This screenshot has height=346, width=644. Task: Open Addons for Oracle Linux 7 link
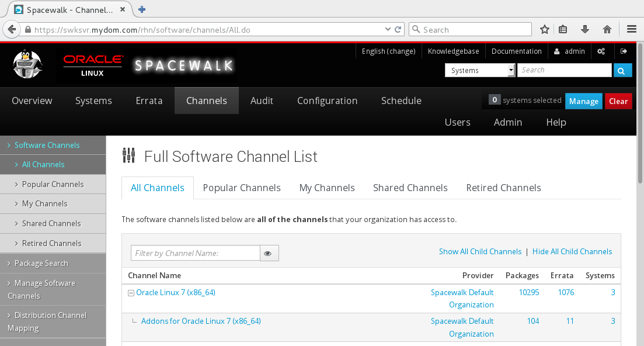click(201, 321)
